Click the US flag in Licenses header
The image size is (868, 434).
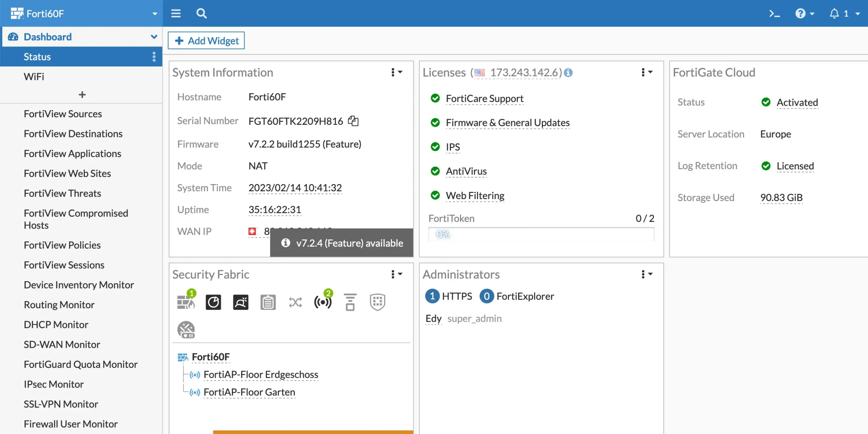[x=479, y=73]
